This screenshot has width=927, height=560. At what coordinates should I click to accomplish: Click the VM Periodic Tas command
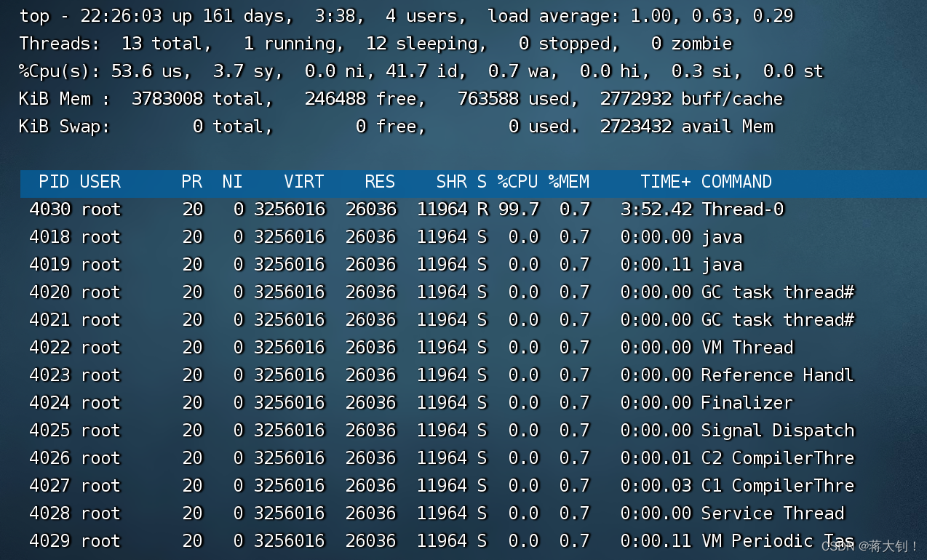tap(778, 541)
